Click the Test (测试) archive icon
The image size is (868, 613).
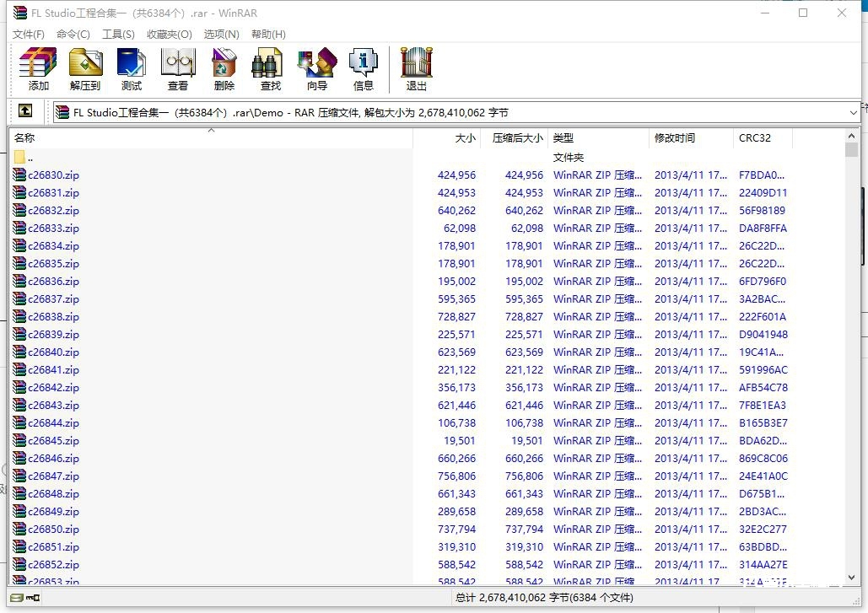click(x=132, y=68)
